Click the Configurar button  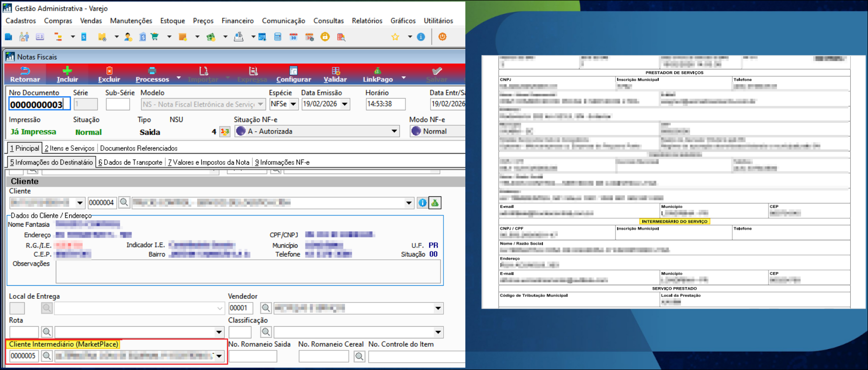click(293, 74)
